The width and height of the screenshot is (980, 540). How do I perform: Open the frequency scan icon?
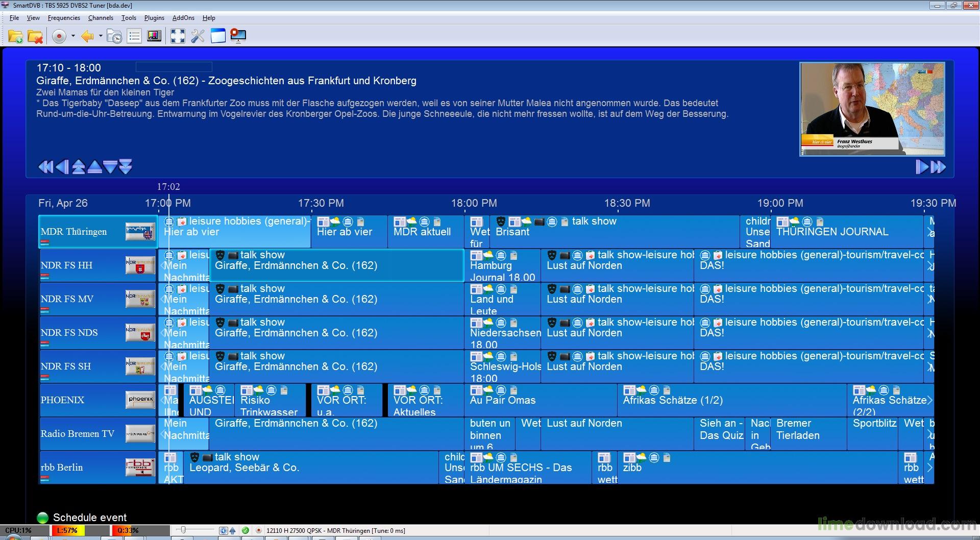(114, 36)
